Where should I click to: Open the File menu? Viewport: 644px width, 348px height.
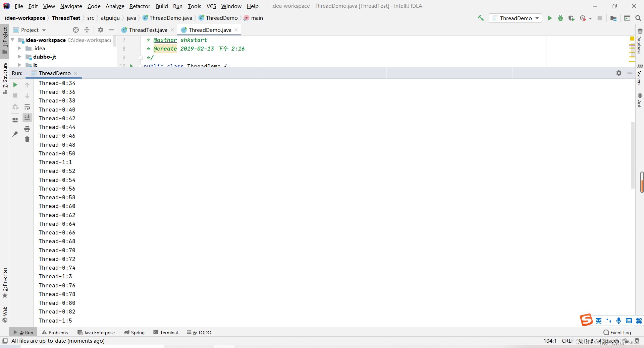click(19, 6)
